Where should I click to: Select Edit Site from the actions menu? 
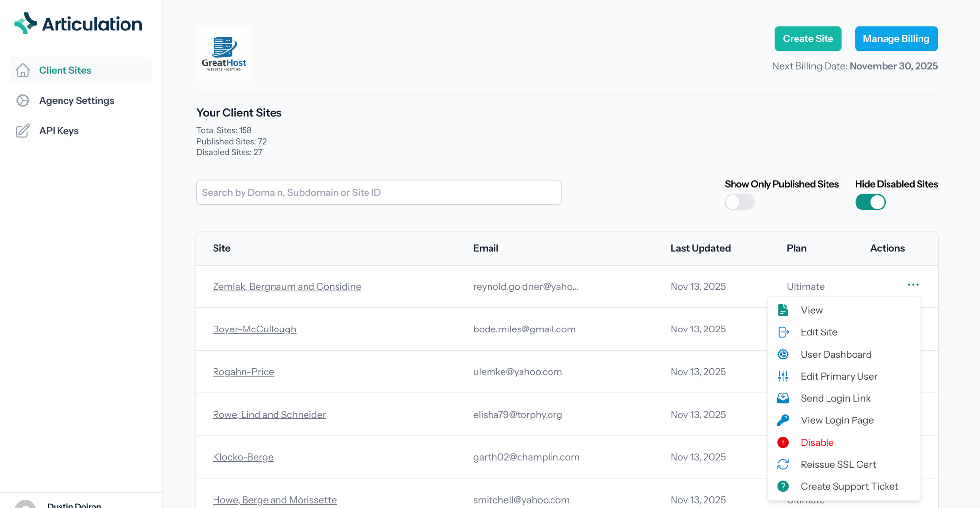819,332
